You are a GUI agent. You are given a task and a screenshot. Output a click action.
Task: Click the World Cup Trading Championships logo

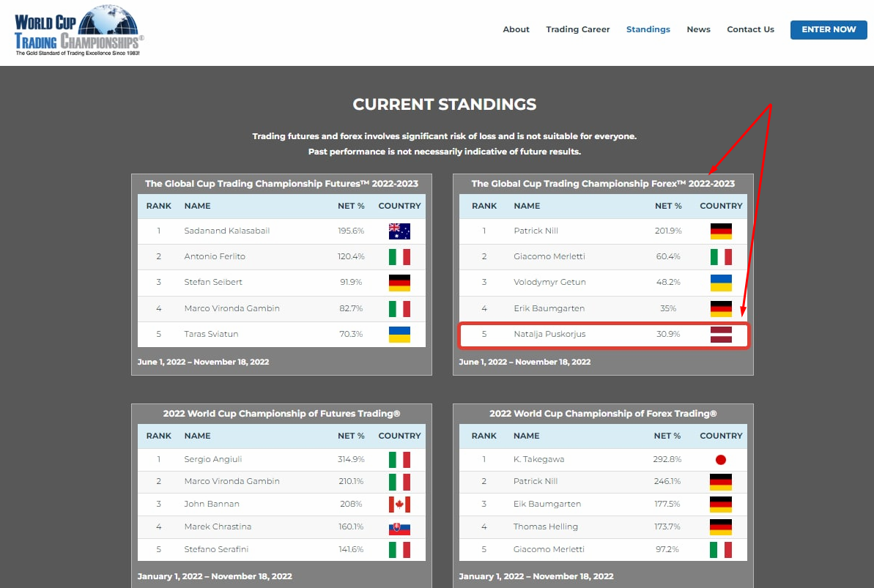79,31
